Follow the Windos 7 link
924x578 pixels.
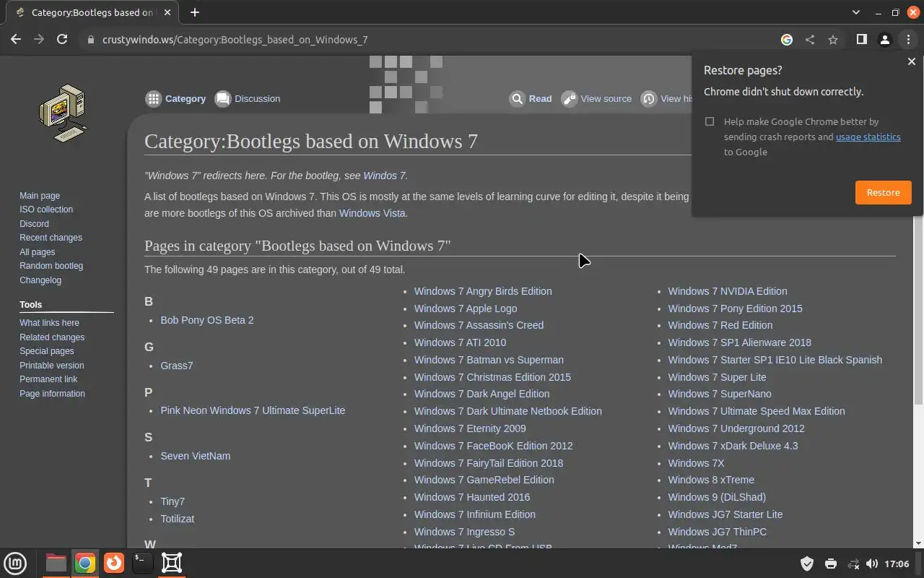(385, 176)
